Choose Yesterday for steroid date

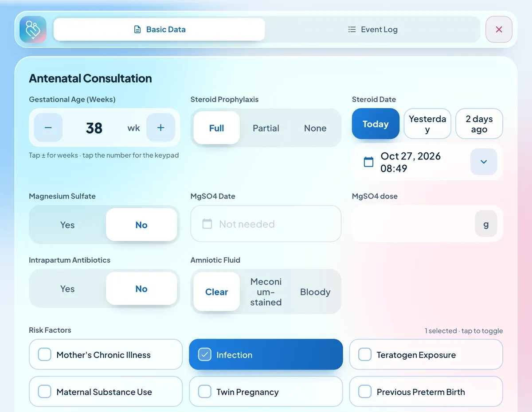click(427, 124)
